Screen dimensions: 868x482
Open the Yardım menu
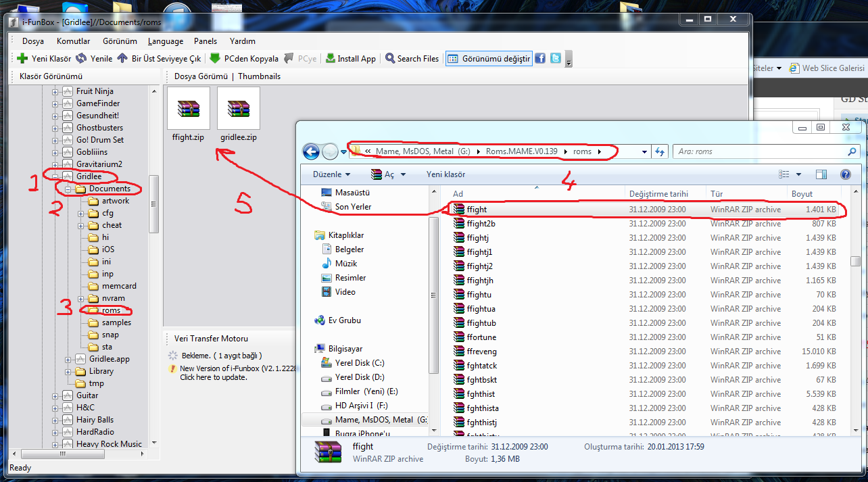pyautogui.click(x=243, y=41)
